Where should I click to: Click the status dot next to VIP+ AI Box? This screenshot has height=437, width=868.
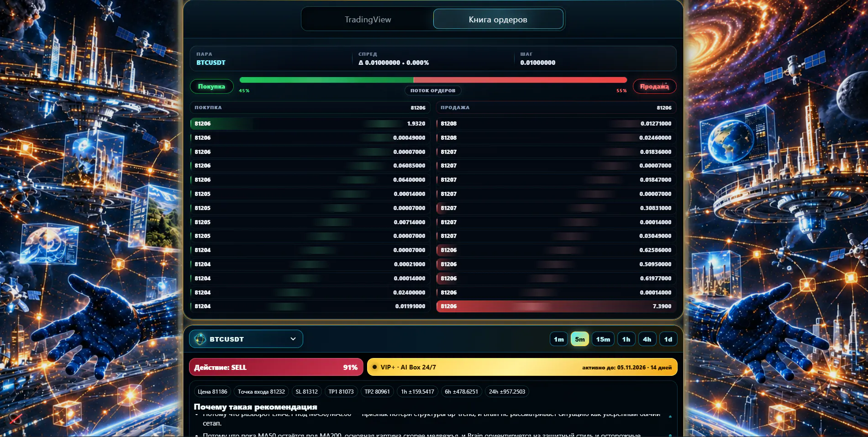coord(374,367)
